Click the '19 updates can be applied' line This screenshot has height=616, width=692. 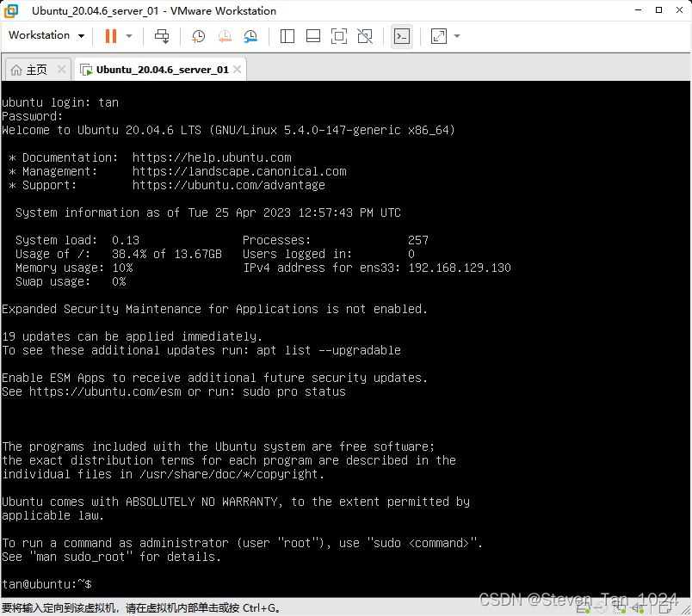(132, 336)
